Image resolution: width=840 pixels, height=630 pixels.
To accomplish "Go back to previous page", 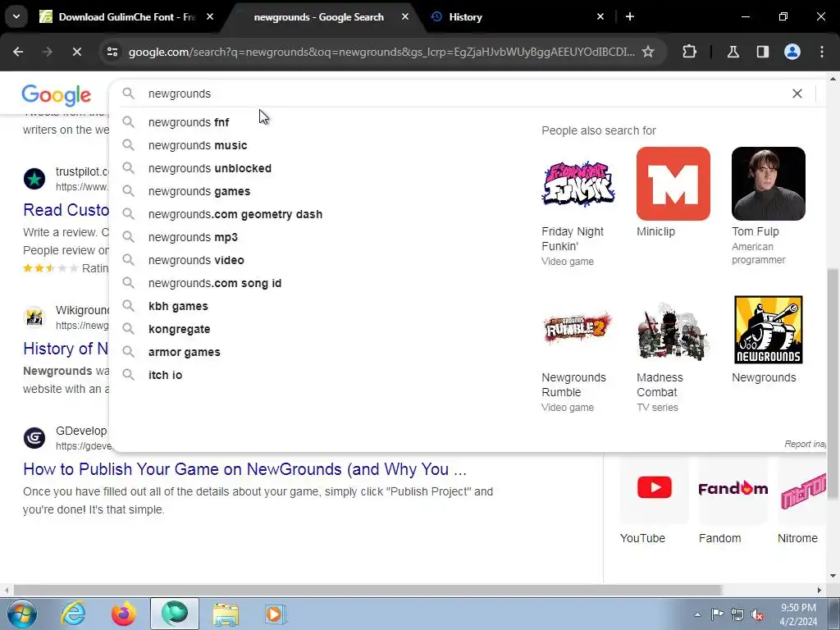I will point(18,52).
